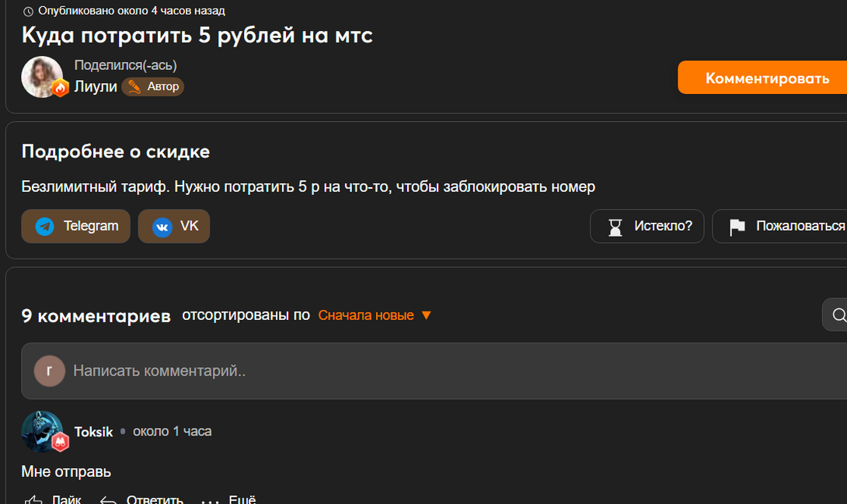
Task: Click the flag icon beside Пожаловаться
Action: click(737, 227)
